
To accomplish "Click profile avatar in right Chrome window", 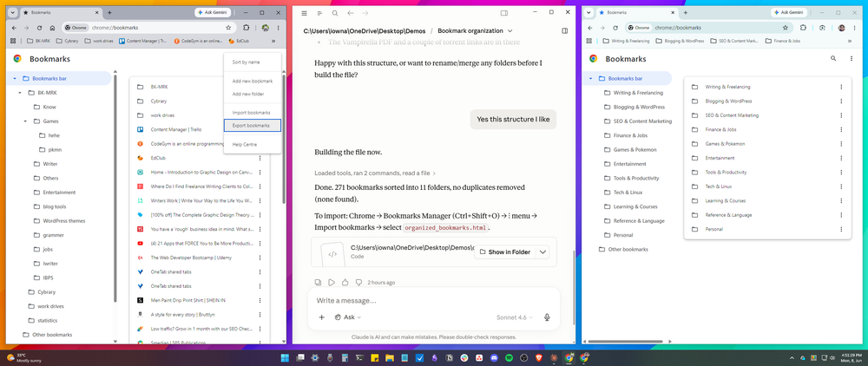I will [x=841, y=28].
